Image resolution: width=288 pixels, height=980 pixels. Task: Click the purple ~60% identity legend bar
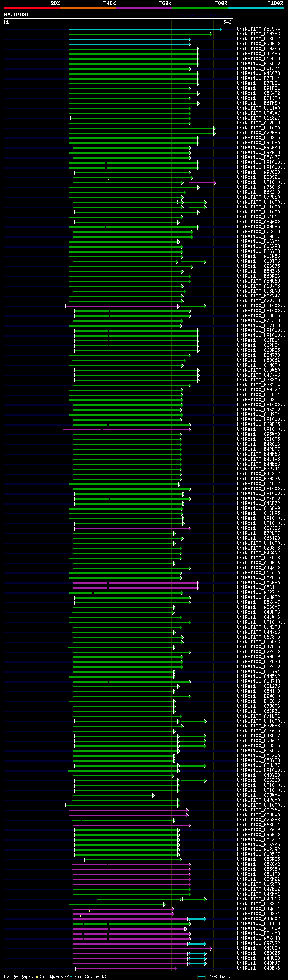click(x=144, y=8)
